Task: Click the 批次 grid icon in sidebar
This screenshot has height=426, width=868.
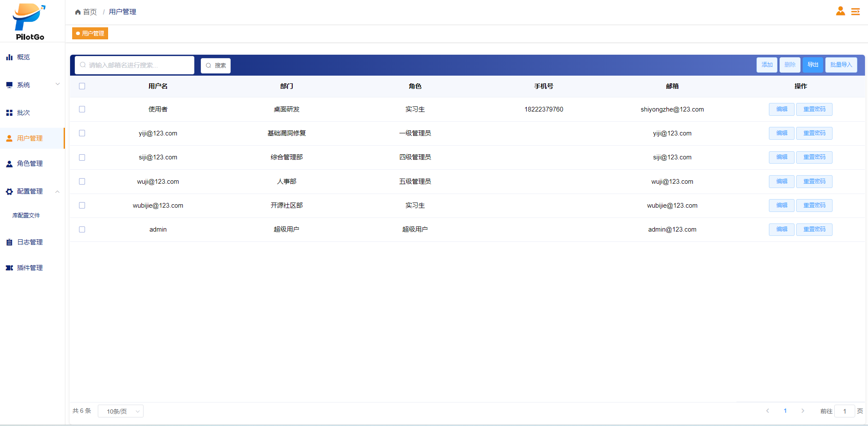Action: pyautogui.click(x=9, y=113)
